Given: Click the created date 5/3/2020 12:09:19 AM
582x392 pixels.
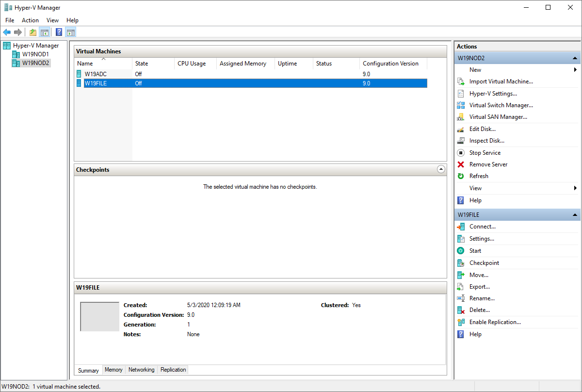Looking at the screenshot, I should click(214, 305).
